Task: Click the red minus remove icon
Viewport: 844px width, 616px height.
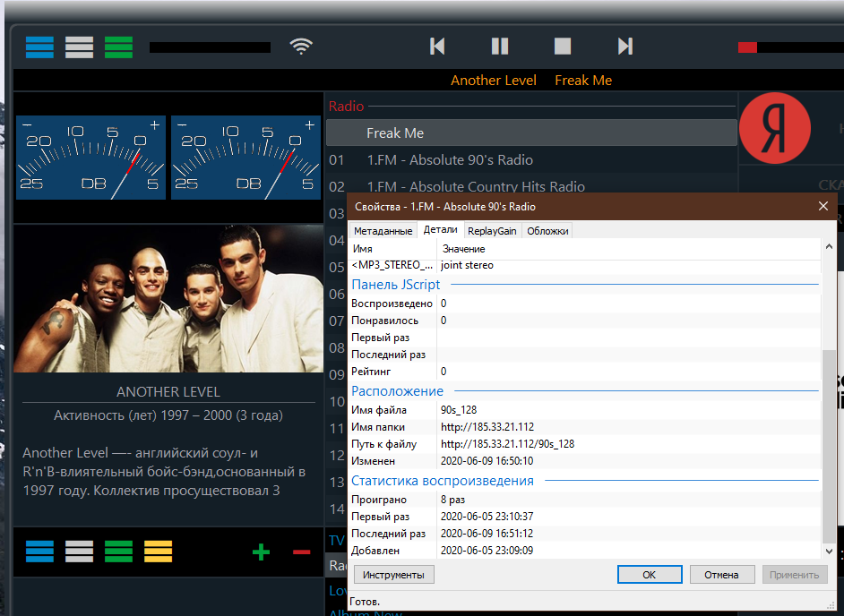Action: (x=301, y=552)
